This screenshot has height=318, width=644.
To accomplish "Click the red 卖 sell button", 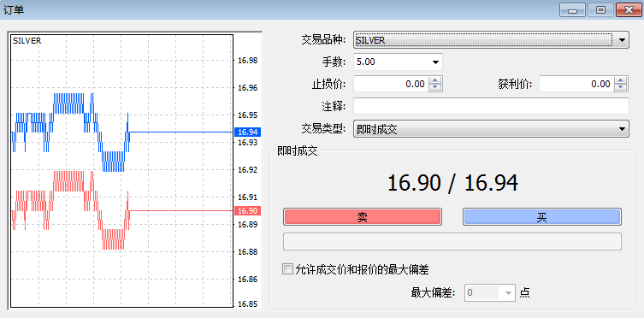I will click(363, 216).
